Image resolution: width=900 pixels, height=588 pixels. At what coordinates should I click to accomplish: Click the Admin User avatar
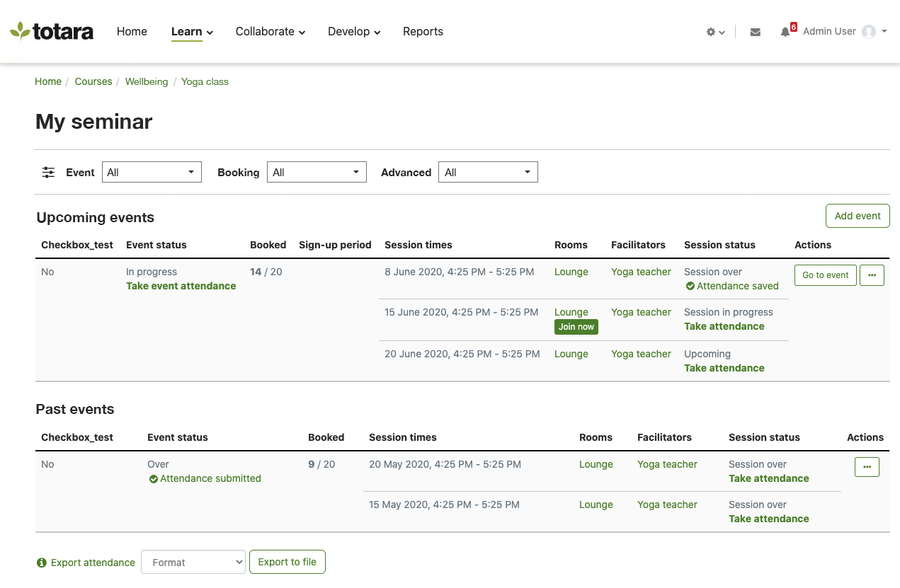coord(869,32)
